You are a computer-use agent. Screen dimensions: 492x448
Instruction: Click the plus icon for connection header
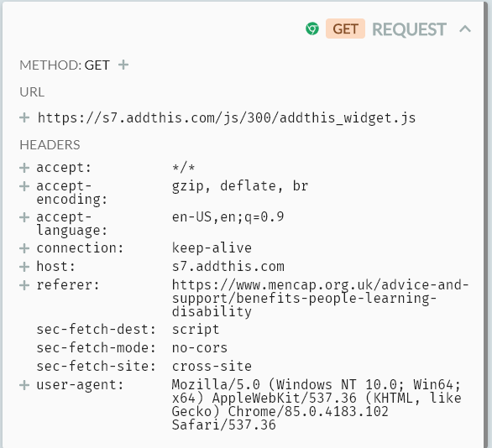pyautogui.click(x=24, y=248)
